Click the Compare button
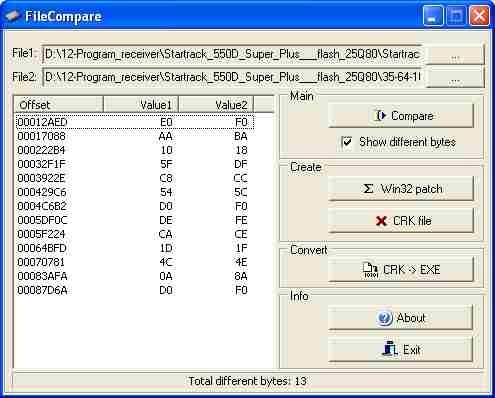Screen dimensions: 495x398 tap(401, 116)
